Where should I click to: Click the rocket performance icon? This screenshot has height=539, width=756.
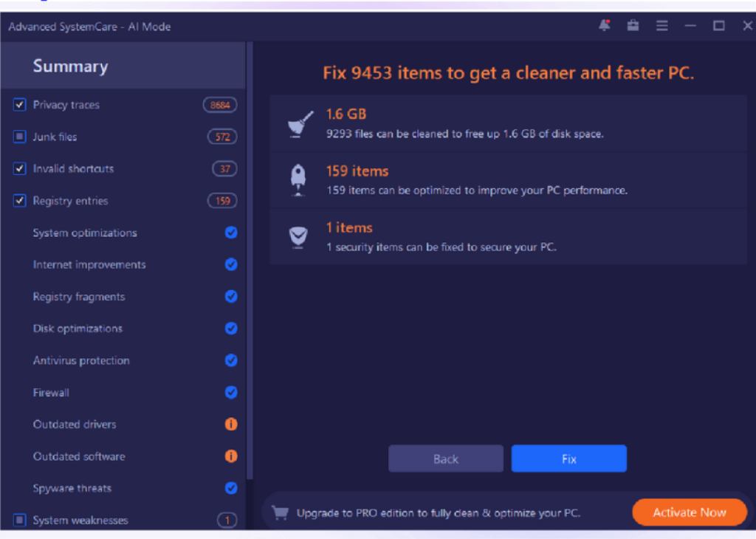click(298, 180)
